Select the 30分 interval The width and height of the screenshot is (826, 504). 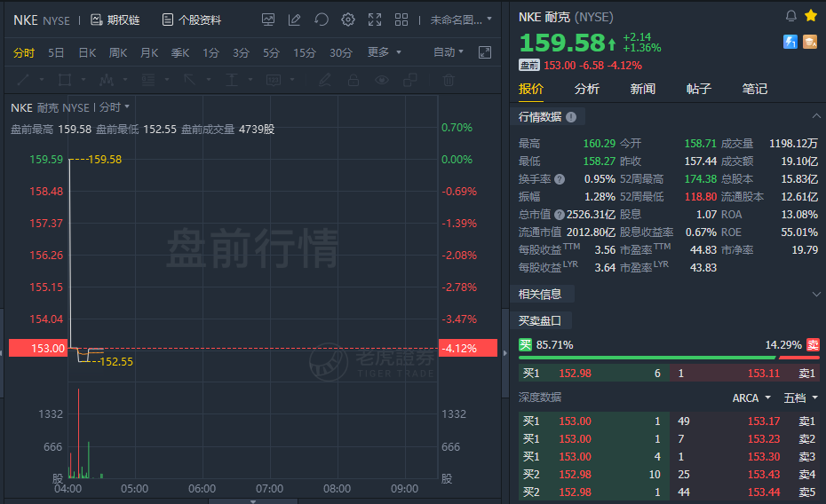point(341,52)
